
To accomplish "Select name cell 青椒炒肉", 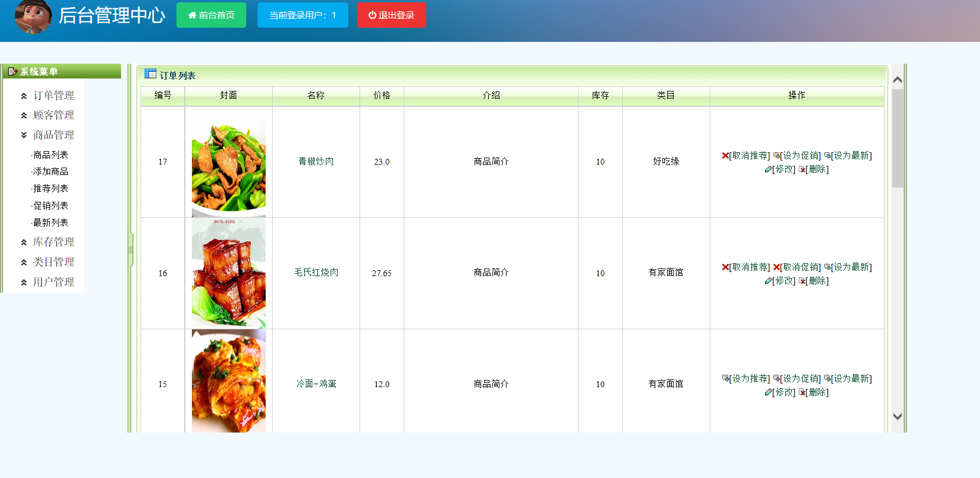I will click(x=316, y=161).
